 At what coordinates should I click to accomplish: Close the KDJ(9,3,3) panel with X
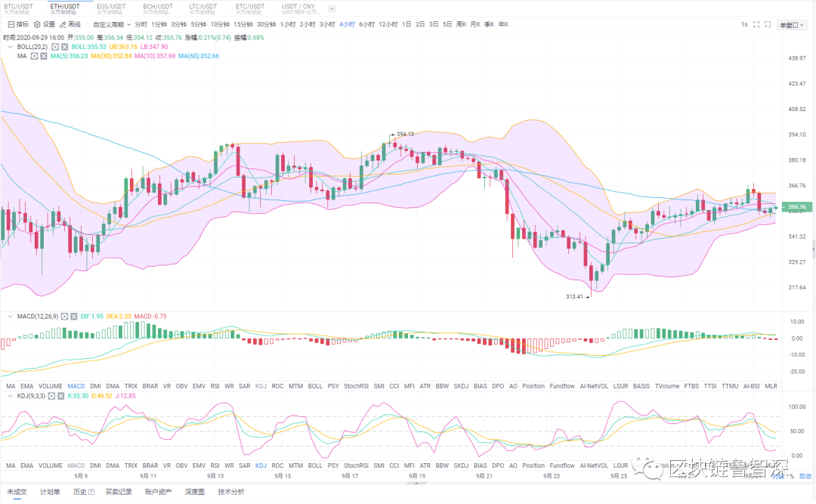tap(61, 396)
